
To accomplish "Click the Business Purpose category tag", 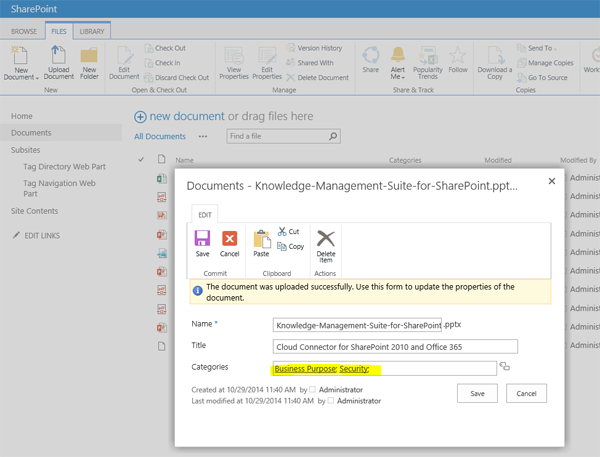I will pyautogui.click(x=305, y=369).
